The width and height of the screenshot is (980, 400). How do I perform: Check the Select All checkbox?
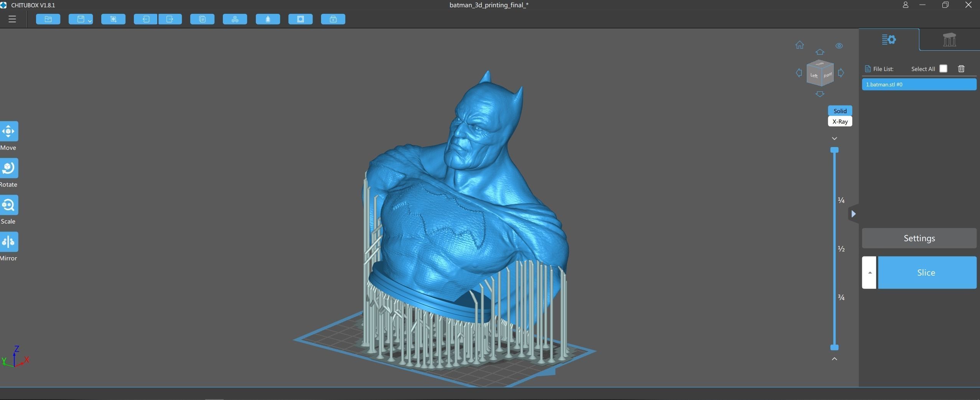[943, 69]
